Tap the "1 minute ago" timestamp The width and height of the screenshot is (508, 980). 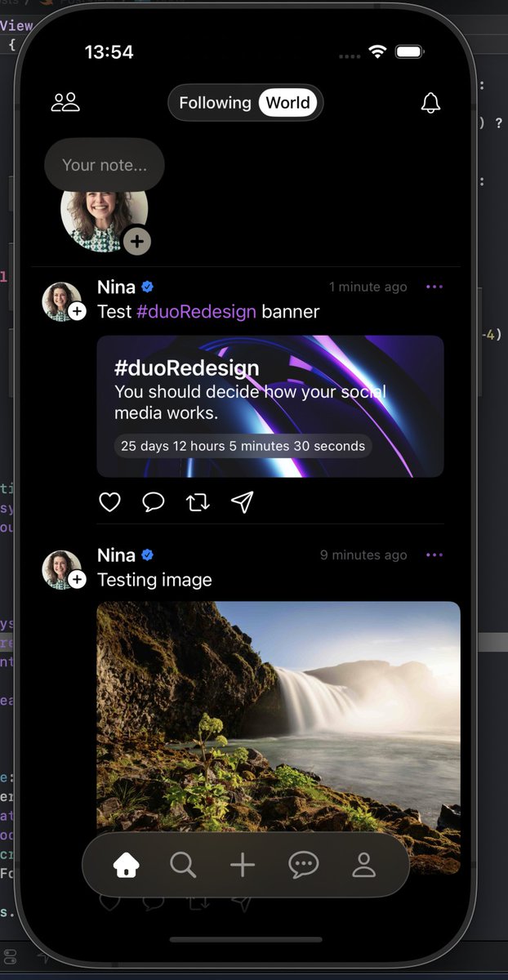pos(368,287)
